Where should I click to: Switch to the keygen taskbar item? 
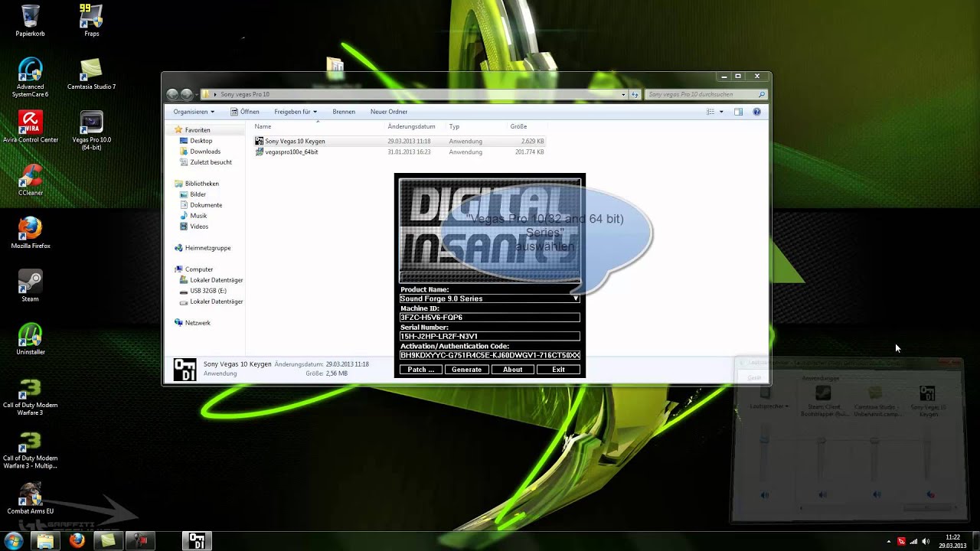tap(197, 541)
